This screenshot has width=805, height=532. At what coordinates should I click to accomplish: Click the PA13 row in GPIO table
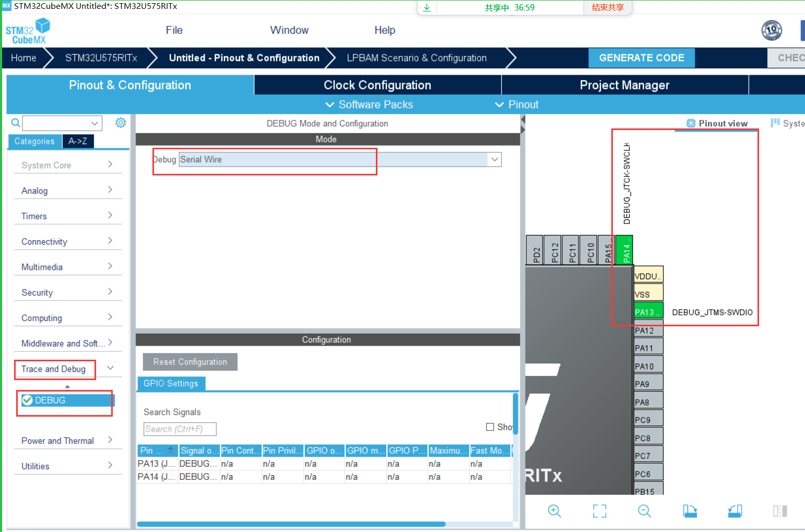click(324, 464)
